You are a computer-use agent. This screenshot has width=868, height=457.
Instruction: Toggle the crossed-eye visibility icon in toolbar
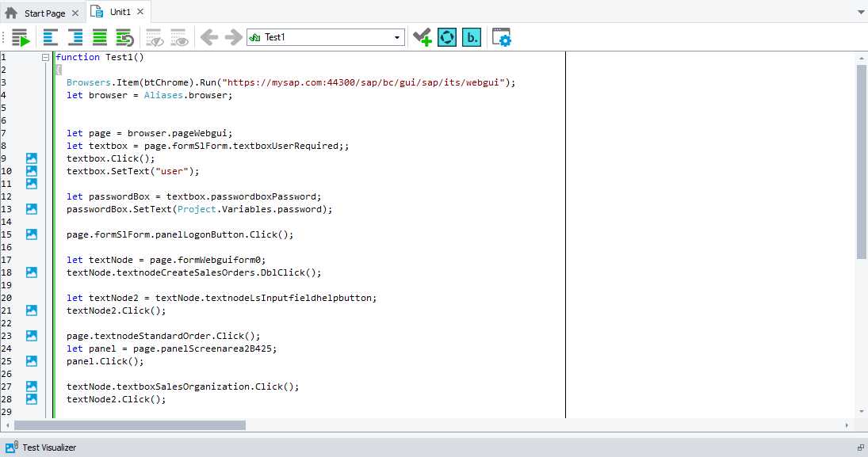[154, 36]
